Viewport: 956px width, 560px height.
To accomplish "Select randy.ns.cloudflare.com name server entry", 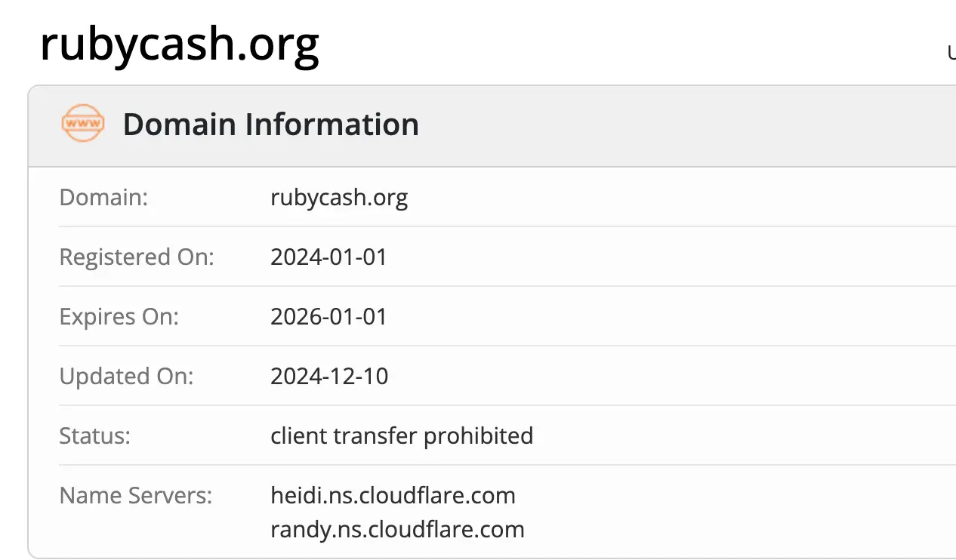I will 397,529.
